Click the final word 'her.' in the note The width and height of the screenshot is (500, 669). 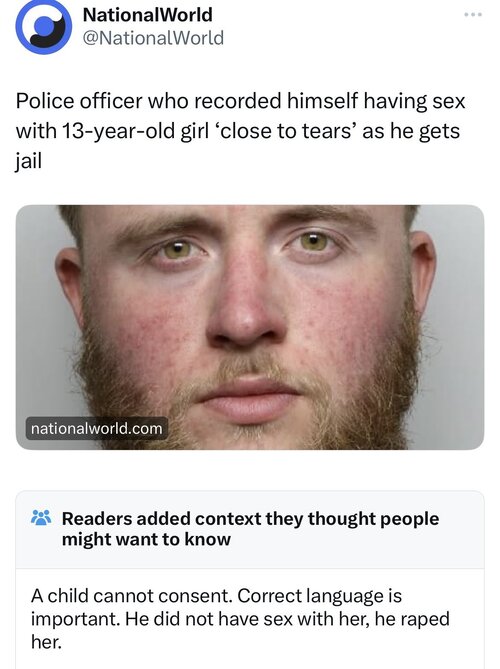coord(46,642)
